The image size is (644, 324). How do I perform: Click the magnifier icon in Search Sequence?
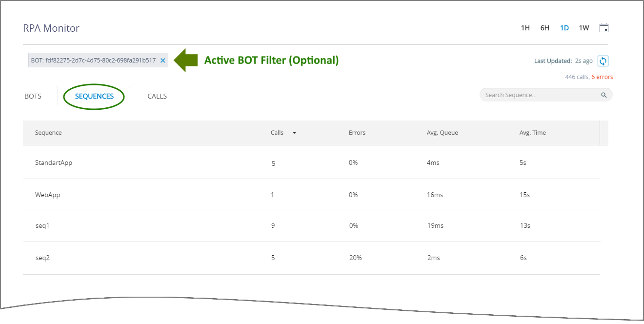click(x=604, y=95)
